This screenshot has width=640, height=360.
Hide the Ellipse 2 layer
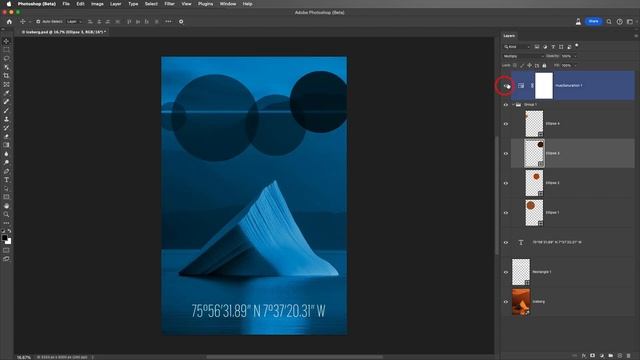click(x=506, y=183)
